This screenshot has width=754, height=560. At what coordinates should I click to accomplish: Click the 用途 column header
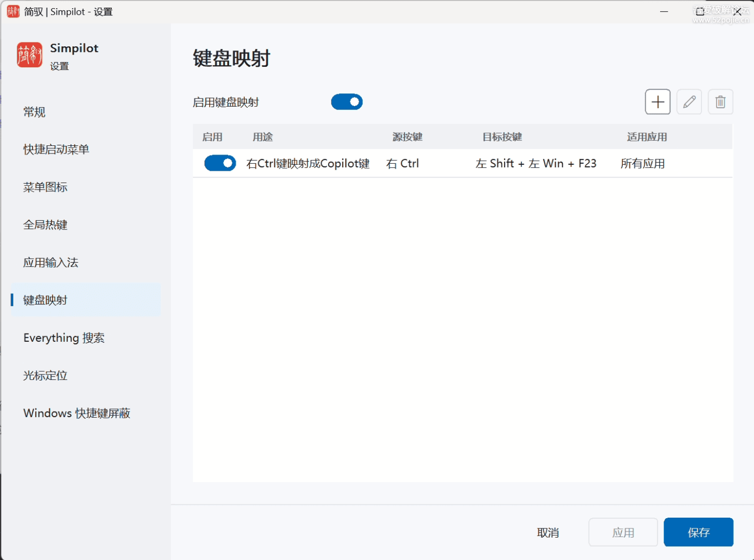pyautogui.click(x=263, y=137)
